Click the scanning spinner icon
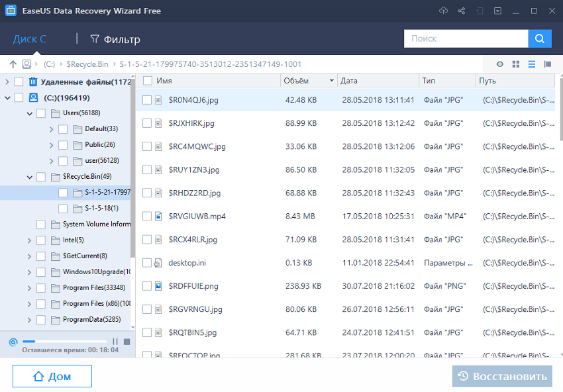This screenshot has height=392, width=563. (13, 342)
